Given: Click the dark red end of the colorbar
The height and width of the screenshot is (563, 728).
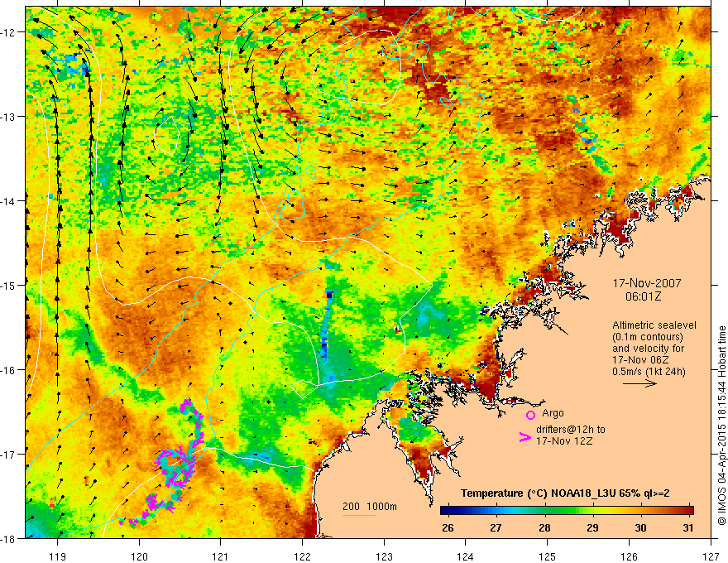Looking at the screenshot, I should tap(689, 511).
